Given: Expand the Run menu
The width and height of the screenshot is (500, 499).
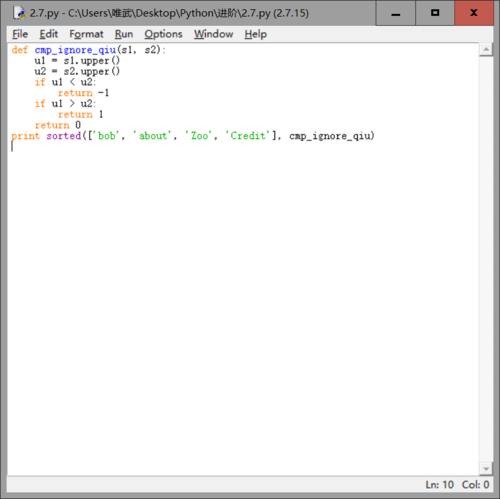Looking at the screenshot, I should (124, 34).
